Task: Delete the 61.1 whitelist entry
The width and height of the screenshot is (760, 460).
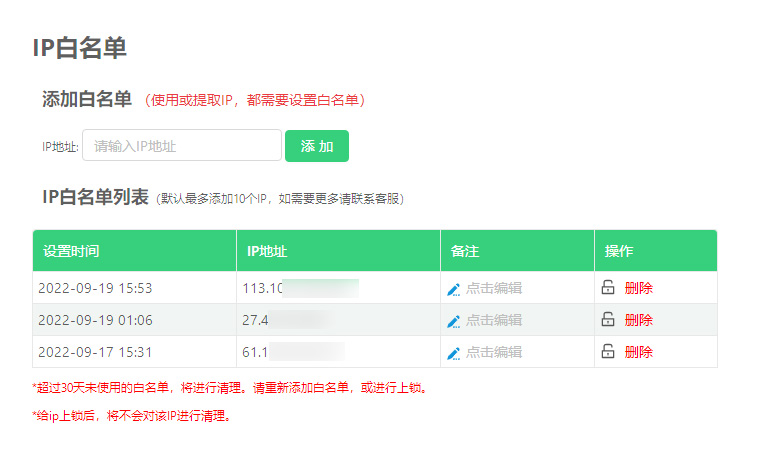Action: coord(639,352)
